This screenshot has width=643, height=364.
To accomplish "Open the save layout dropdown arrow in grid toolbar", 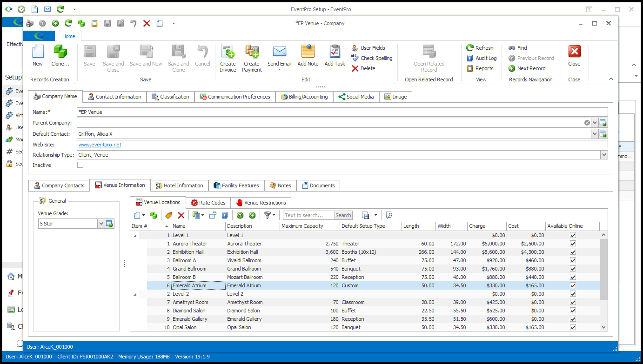I will [x=375, y=215].
